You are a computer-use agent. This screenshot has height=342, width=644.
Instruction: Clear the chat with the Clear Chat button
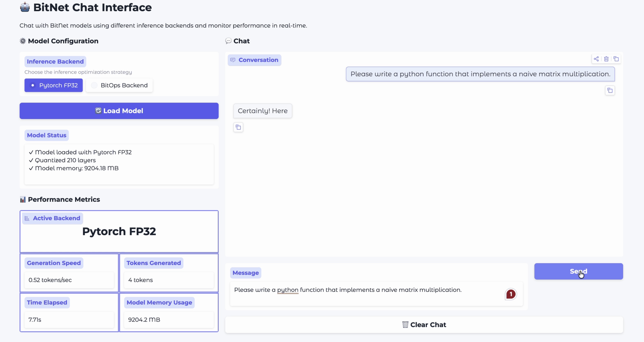(x=424, y=324)
